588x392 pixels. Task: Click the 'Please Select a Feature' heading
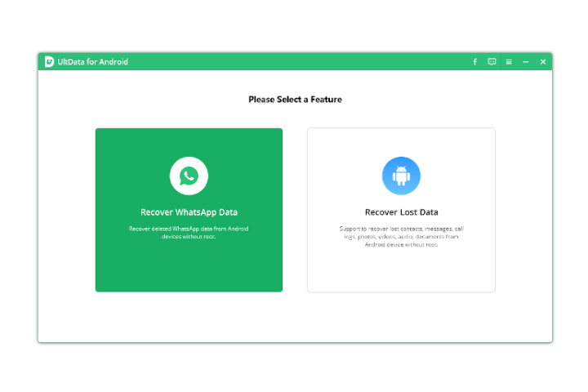tap(295, 100)
